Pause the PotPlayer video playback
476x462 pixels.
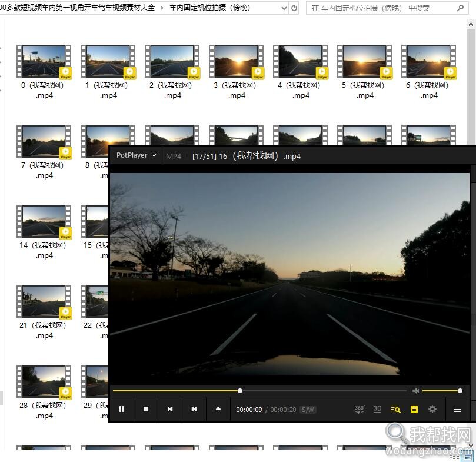click(122, 409)
